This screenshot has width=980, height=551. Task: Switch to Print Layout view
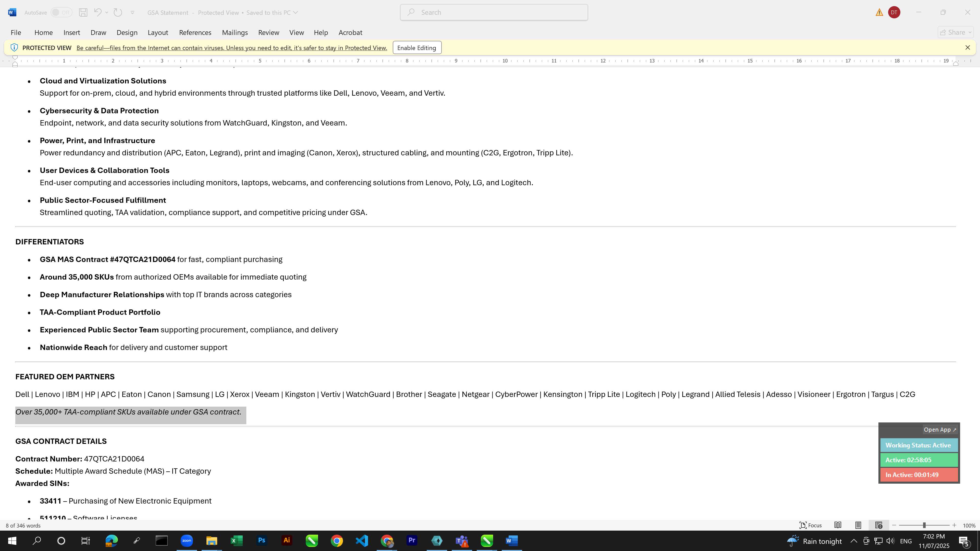click(x=858, y=525)
